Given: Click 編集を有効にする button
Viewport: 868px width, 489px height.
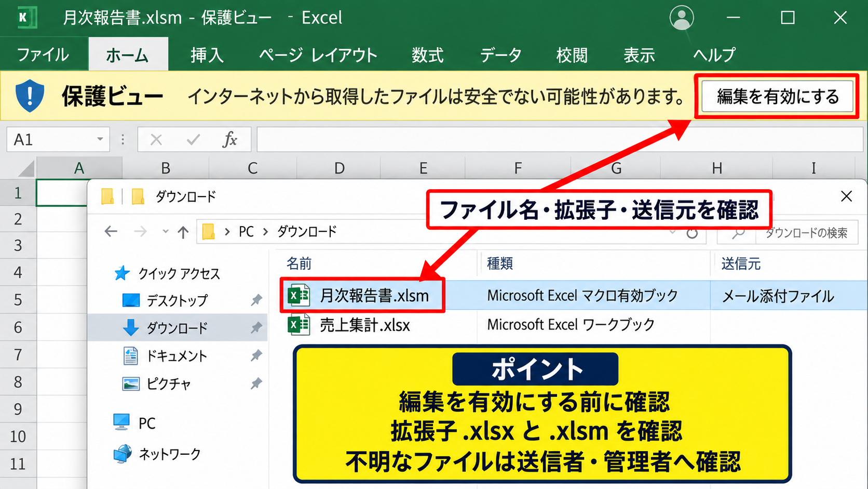Looking at the screenshot, I should (777, 96).
